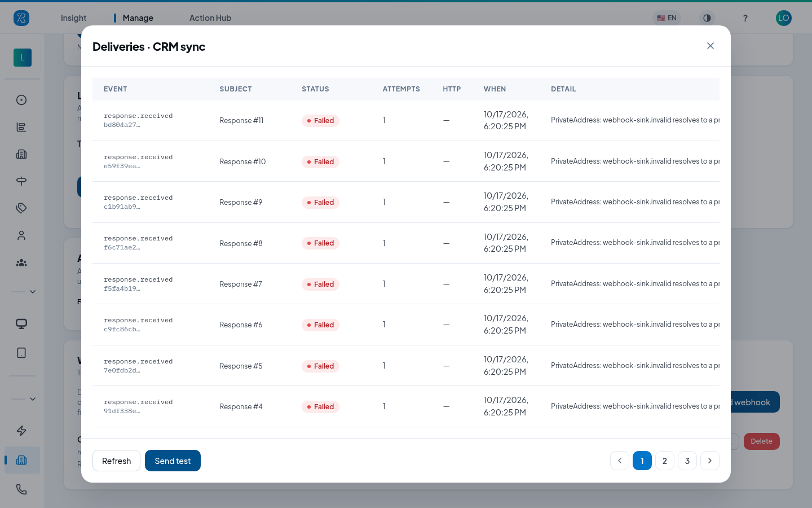Click the PrivateAddress detail for Response #9
This screenshot has height=508, width=812.
pyautogui.click(x=635, y=202)
